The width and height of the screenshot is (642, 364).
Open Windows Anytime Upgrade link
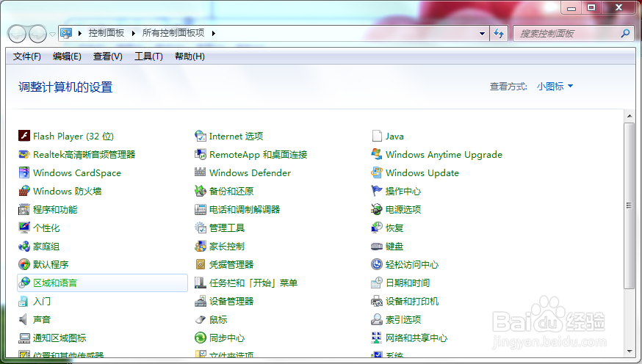pyautogui.click(x=444, y=154)
